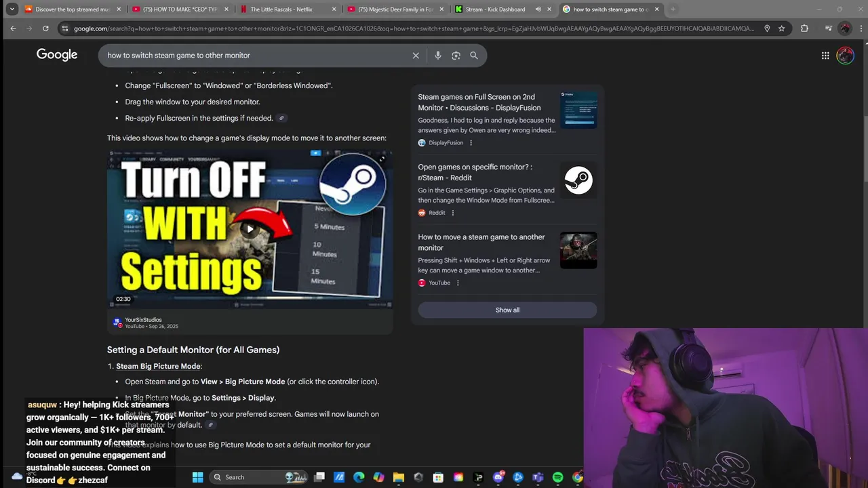Viewport: 868px width, 488px height.
Task: Click 'Setting a Default Monitor (for All Games)' heading
Action: pyautogui.click(x=193, y=350)
